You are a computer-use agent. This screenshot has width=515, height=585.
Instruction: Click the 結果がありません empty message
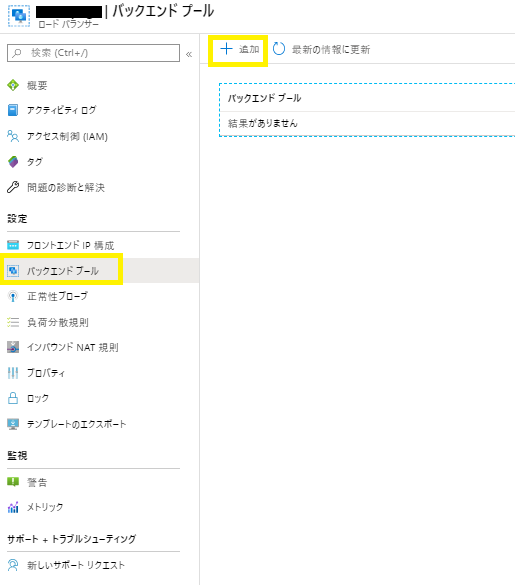pos(263,123)
